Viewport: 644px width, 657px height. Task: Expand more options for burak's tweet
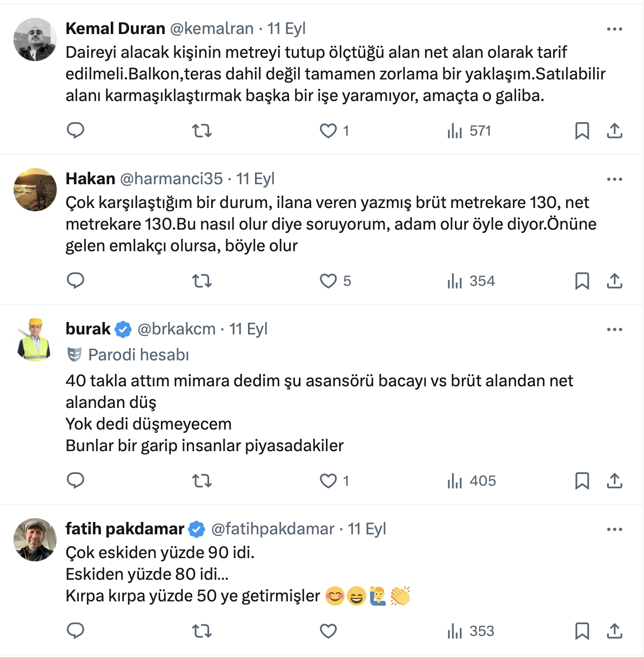coord(615,330)
